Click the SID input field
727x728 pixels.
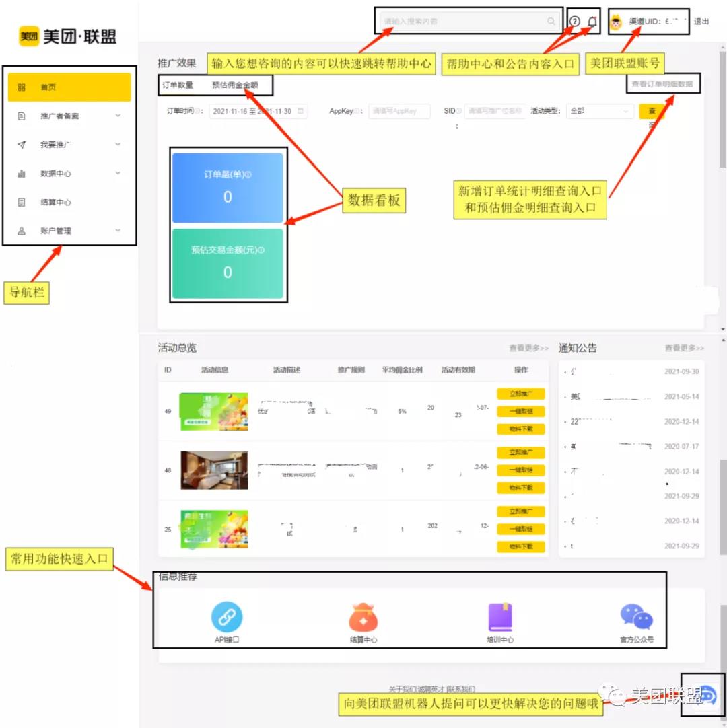click(494, 111)
